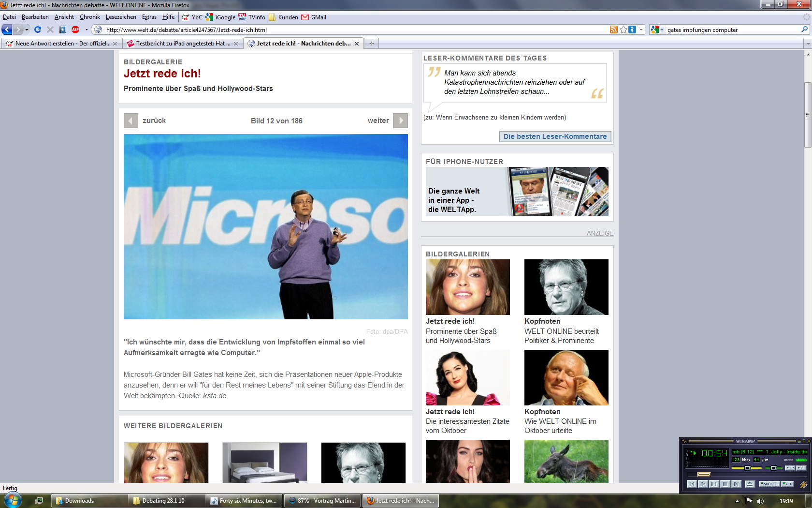Viewport: 812px width, 508px height.
Task: Adjust the Winamp volume slider
Action: [747, 468]
